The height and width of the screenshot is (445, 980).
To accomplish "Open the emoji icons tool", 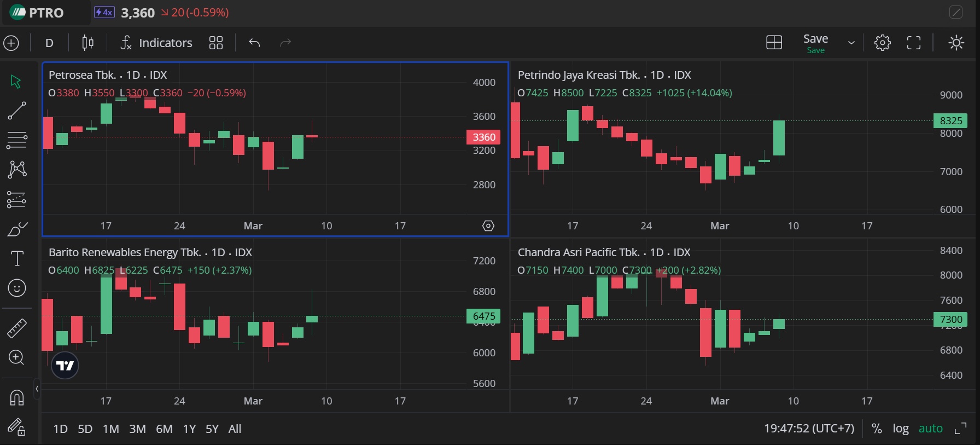I will click(x=17, y=288).
